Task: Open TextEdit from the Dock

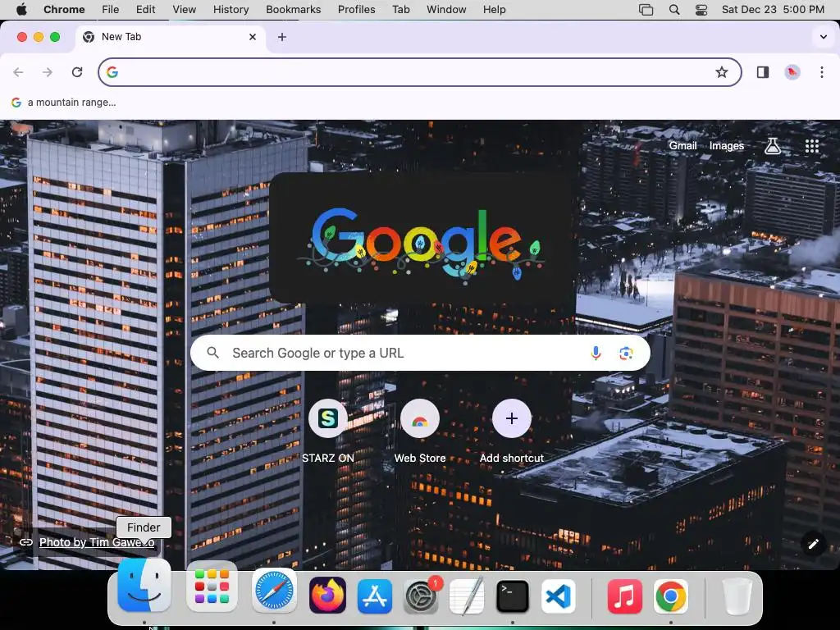Action: pos(467,596)
